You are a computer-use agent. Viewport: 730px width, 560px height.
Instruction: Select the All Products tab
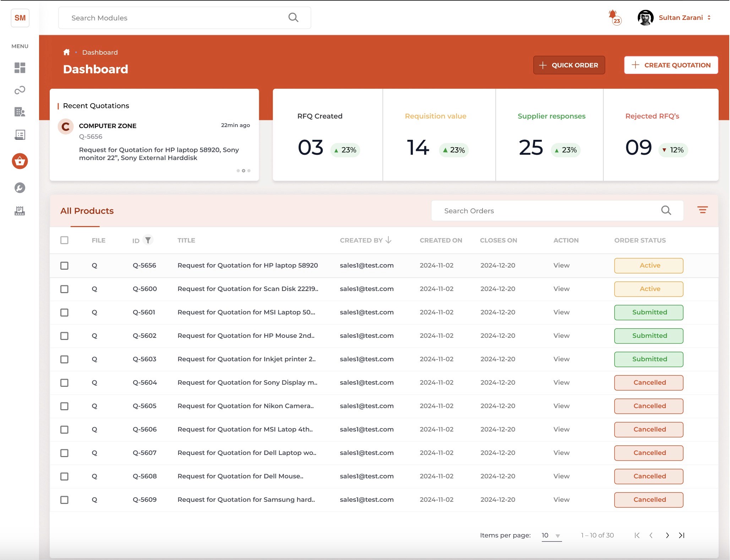pyautogui.click(x=87, y=211)
